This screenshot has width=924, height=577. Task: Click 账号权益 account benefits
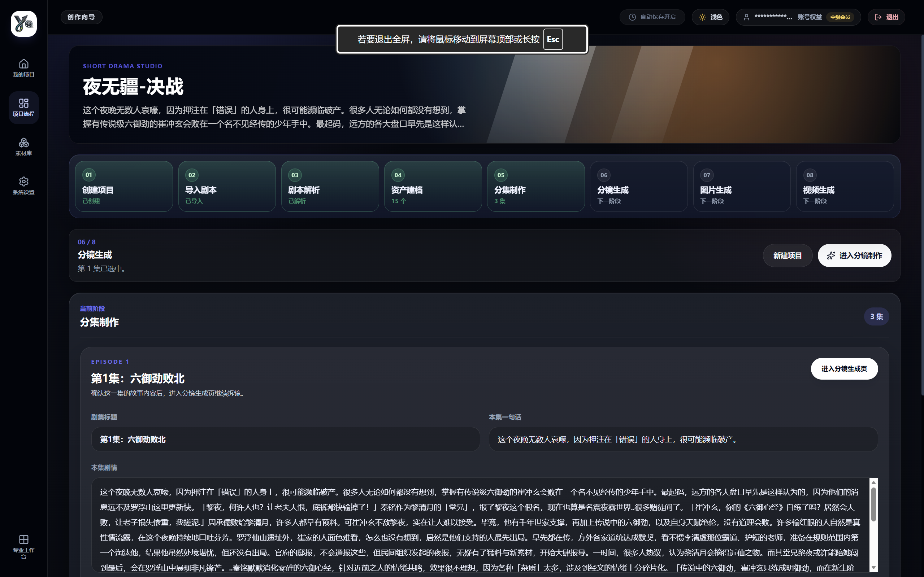click(810, 17)
